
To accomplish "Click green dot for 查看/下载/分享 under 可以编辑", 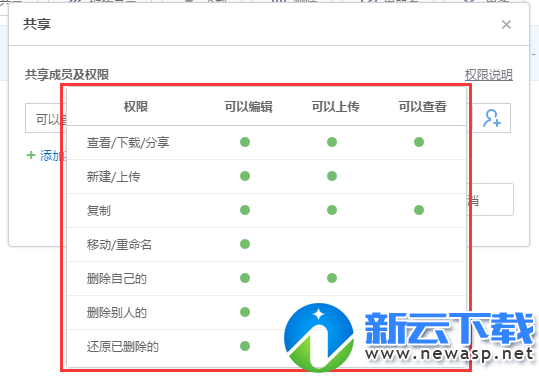I will 245,142.
